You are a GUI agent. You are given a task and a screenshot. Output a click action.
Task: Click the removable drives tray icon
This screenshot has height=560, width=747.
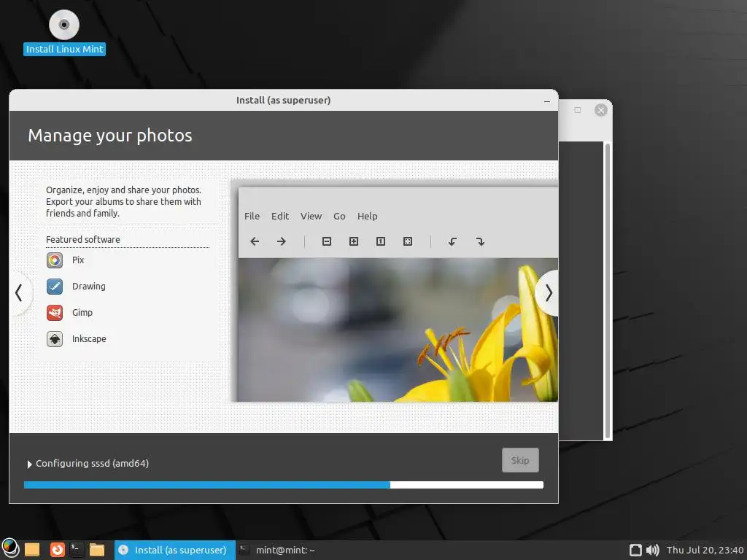point(635,550)
